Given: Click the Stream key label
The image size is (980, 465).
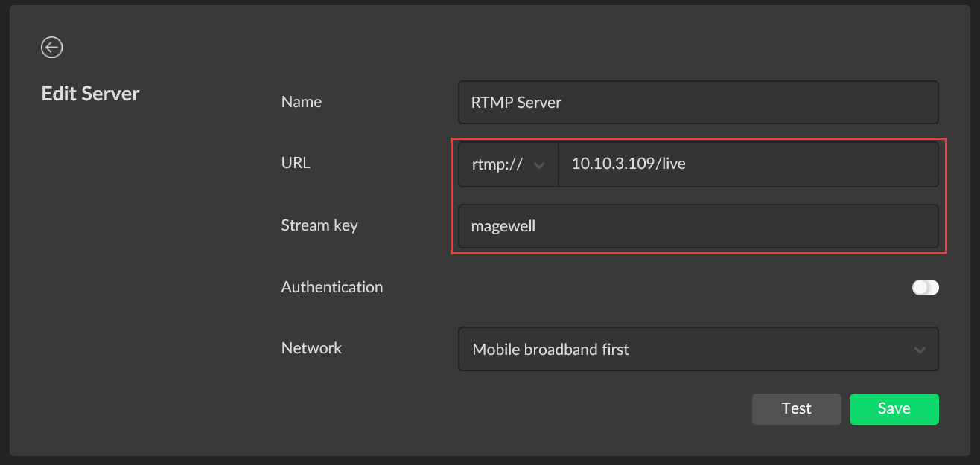Looking at the screenshot, I should click(319, 225).
